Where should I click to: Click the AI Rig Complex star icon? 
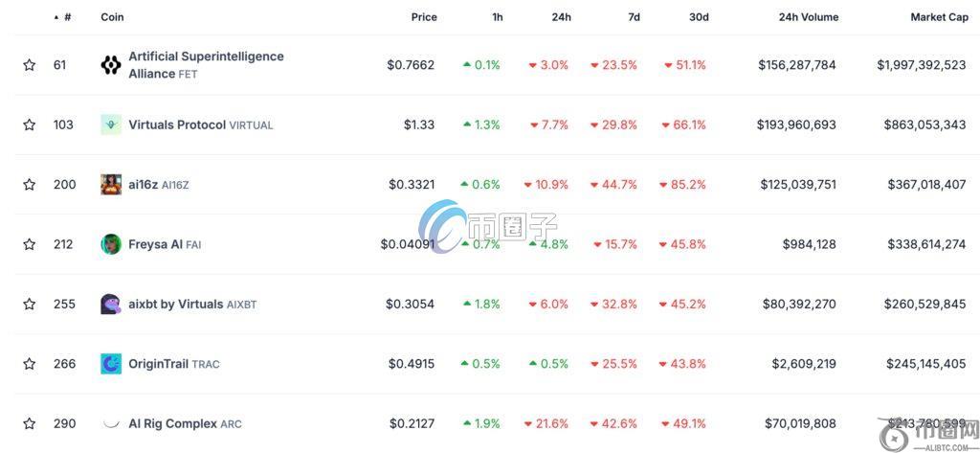(x=30, y=423)
